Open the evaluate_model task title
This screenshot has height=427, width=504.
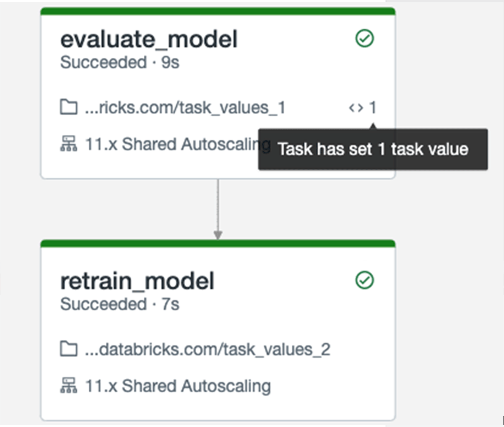click(149, 40)
